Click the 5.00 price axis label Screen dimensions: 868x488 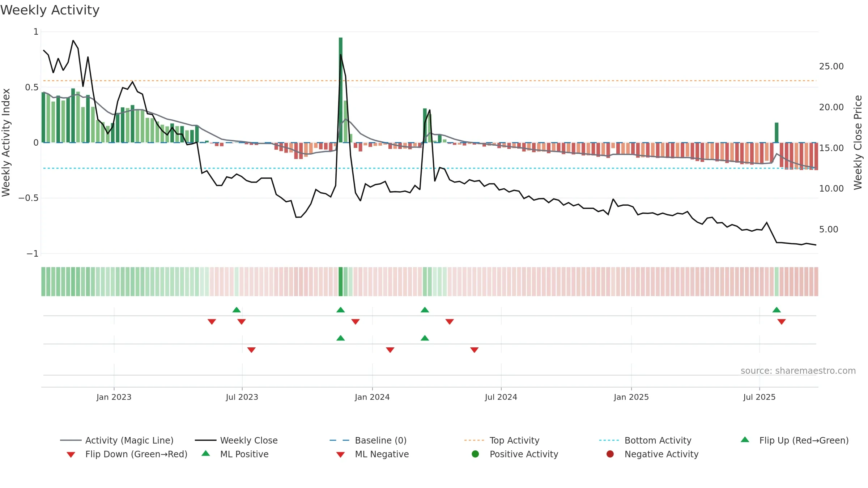pyautogui.click(x=829, y=230)
